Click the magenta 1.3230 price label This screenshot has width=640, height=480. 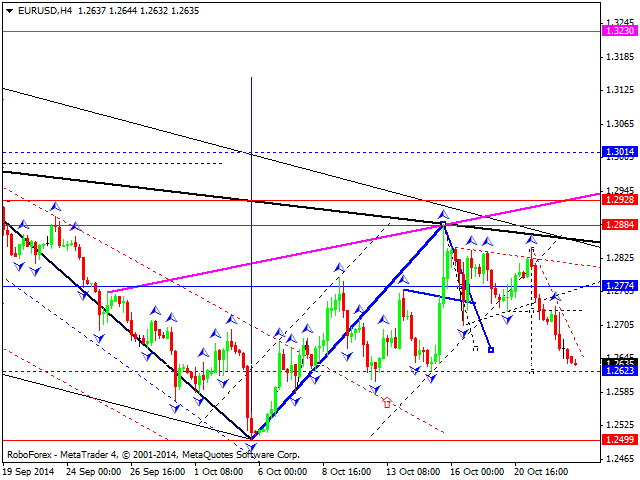[617, 32]
